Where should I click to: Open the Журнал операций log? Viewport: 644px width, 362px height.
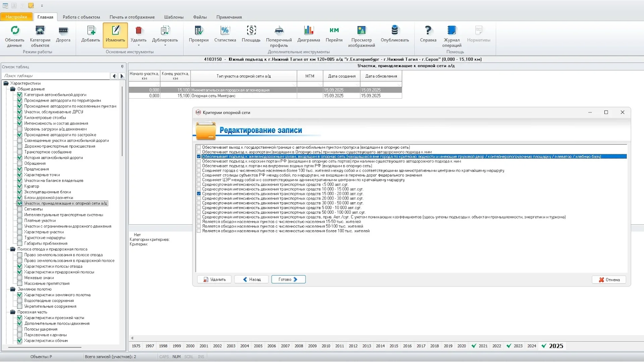click(451, 31)
